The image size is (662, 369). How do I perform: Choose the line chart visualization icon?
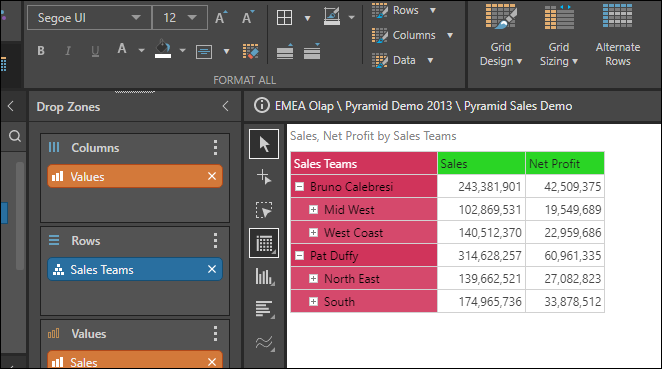click(264, 342)
